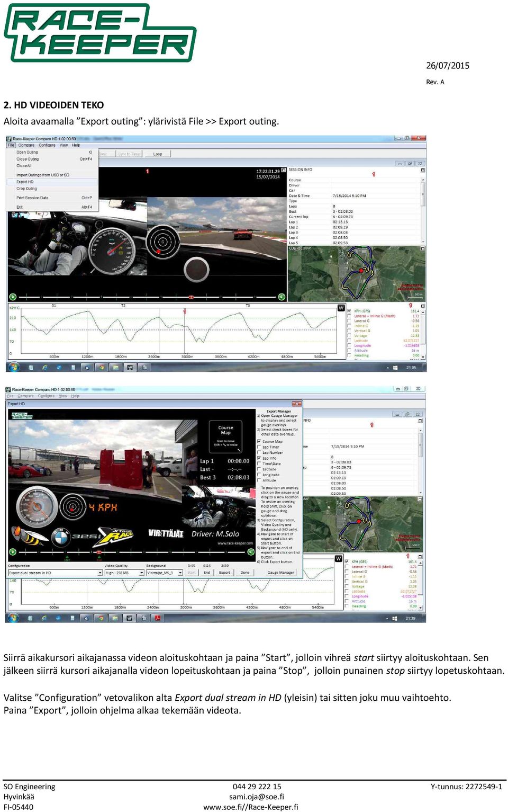Toggle Lateral G checkbox in top screenshot
This screenshot has width=508, height=812.
click(349, 321)
